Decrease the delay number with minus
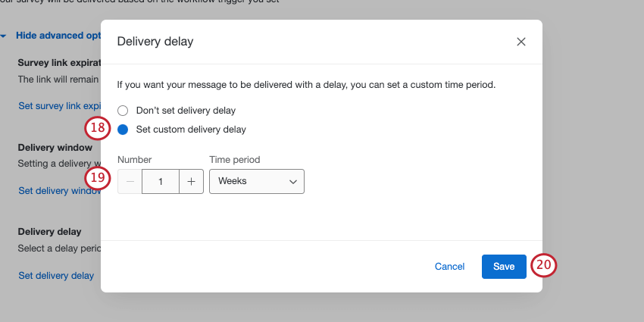Screen dimensions: 644x322 (130, 182)
